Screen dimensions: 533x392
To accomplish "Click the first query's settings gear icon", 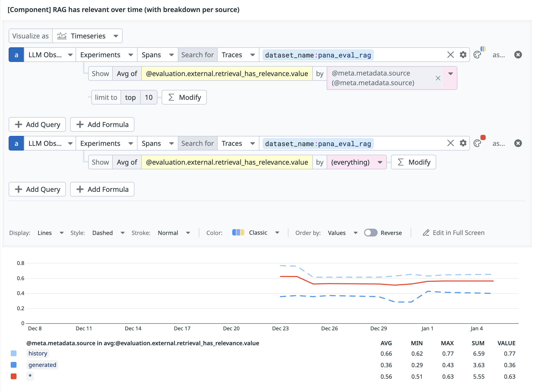I will [x=463, y=55].
